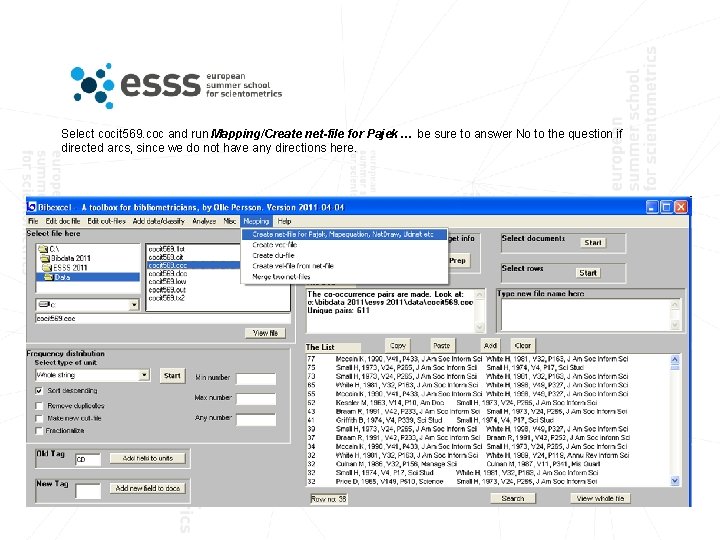Click the message box scrollbar down arrow
720x540 pixels.
tap(479, 326)
